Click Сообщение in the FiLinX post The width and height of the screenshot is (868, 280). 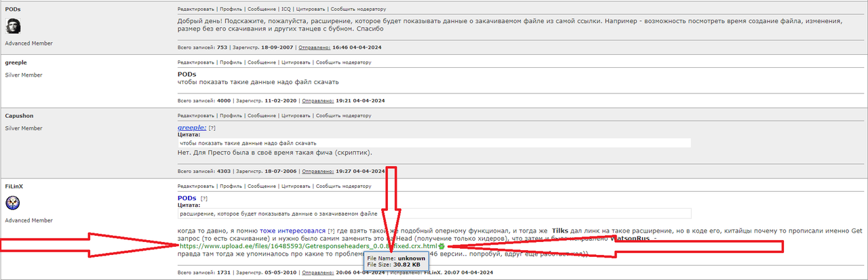(x=262, y=186)
